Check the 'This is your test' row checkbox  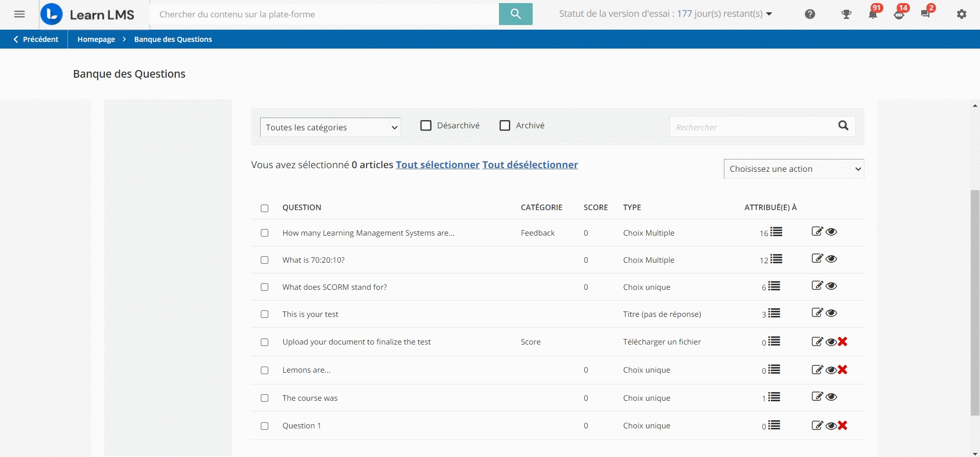264,314
